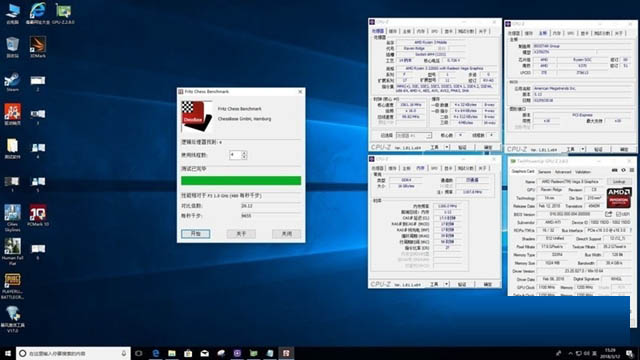Show hidden system tray icons chevron
Image resolution: width=640 pixels, height=360 pixels.
570,353
